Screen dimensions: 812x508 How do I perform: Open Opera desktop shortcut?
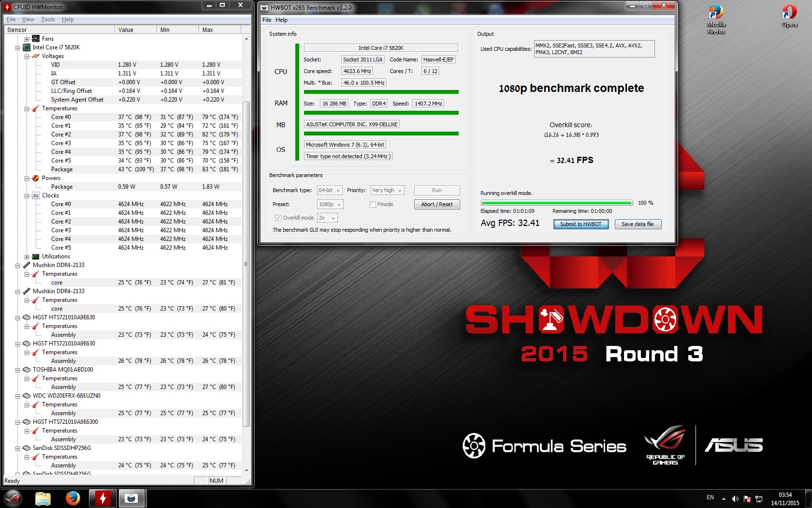tap(789, 16)
